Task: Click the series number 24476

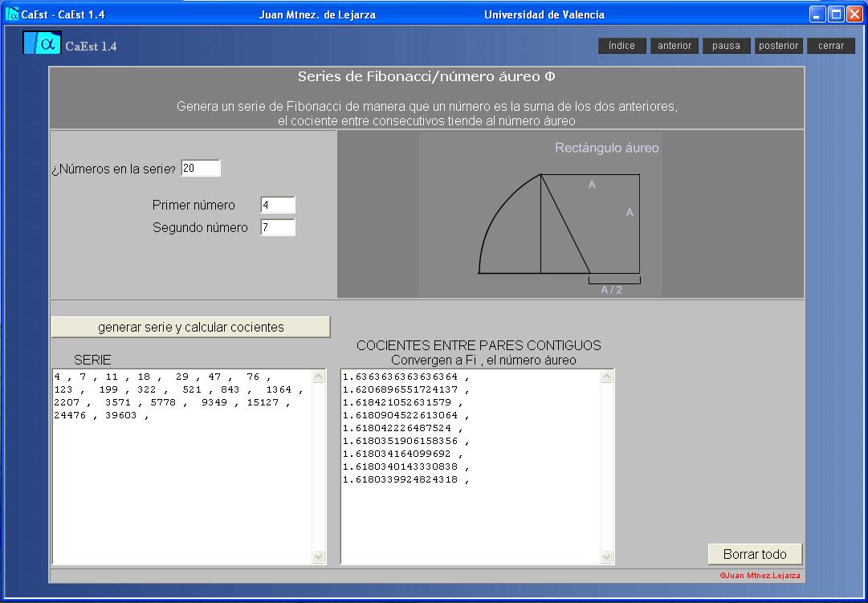Action: tap(70, 415)
